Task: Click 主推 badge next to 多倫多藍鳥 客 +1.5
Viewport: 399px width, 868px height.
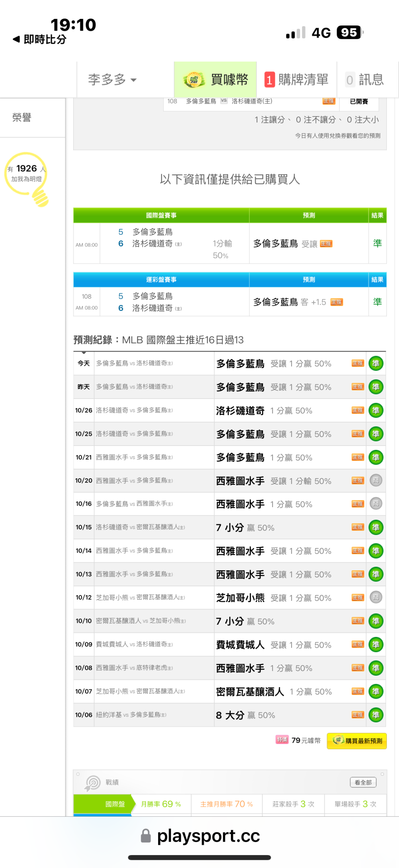Action: (337, 302)
